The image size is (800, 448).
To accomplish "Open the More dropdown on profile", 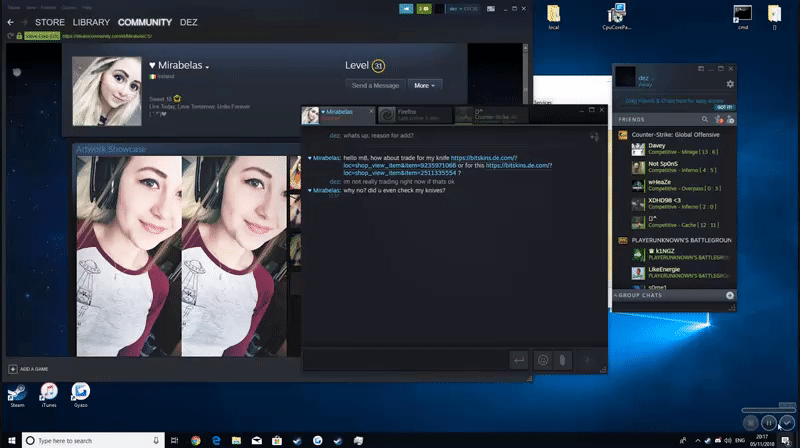I will point(424,85).
